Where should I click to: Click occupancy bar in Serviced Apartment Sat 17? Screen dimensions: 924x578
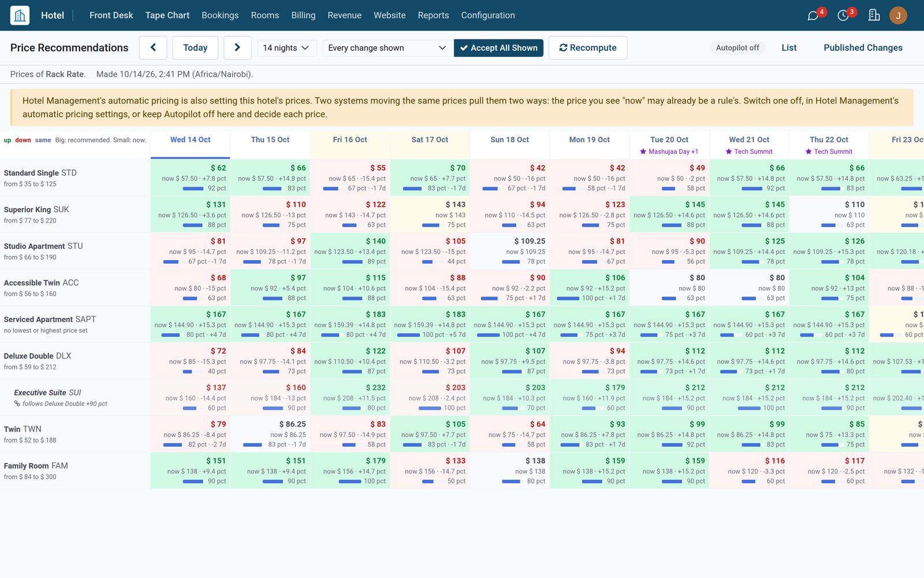(408, 335)
